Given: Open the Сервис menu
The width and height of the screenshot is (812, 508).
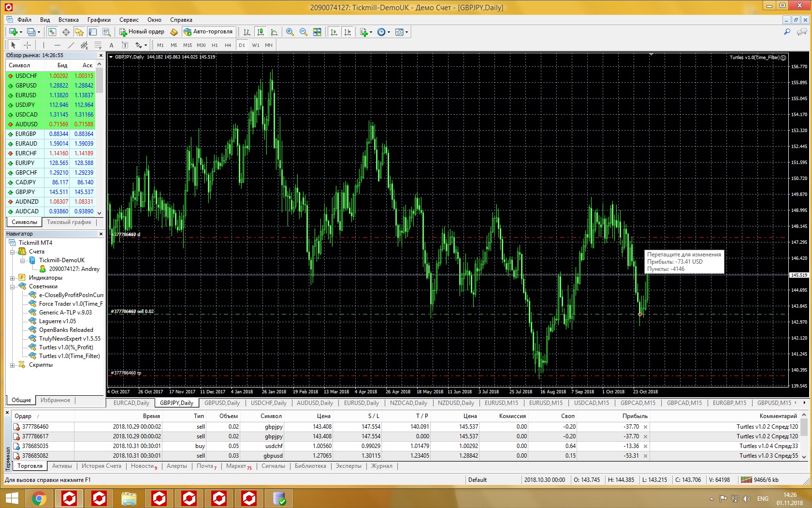Looking at the screenshot, I should pos(129,20).
